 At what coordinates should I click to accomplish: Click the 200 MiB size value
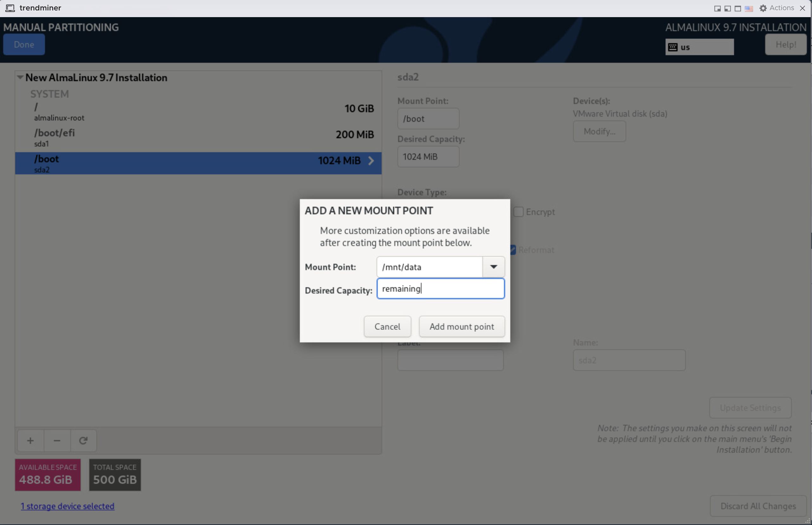(x=355, y=134)
